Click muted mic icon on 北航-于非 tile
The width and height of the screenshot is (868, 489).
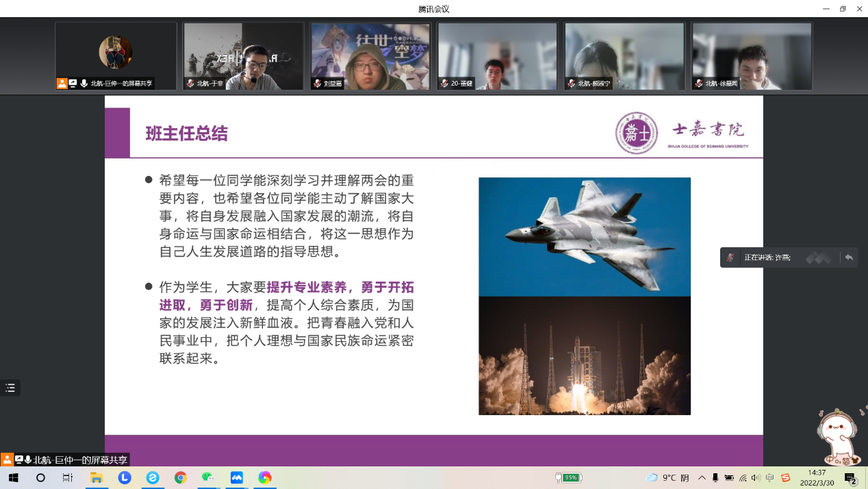pyautogui.click(x=190, y=84)
